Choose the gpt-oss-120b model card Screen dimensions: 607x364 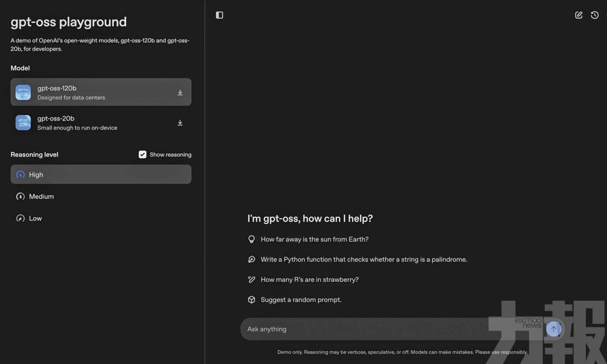click(101, 92)
